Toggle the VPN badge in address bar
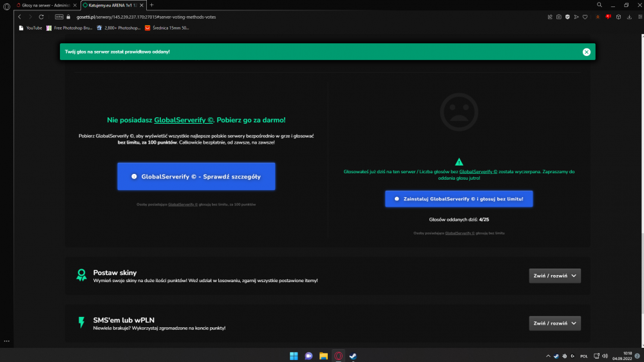The height and width of the screenshot is (362, 644). pos(59,17)
